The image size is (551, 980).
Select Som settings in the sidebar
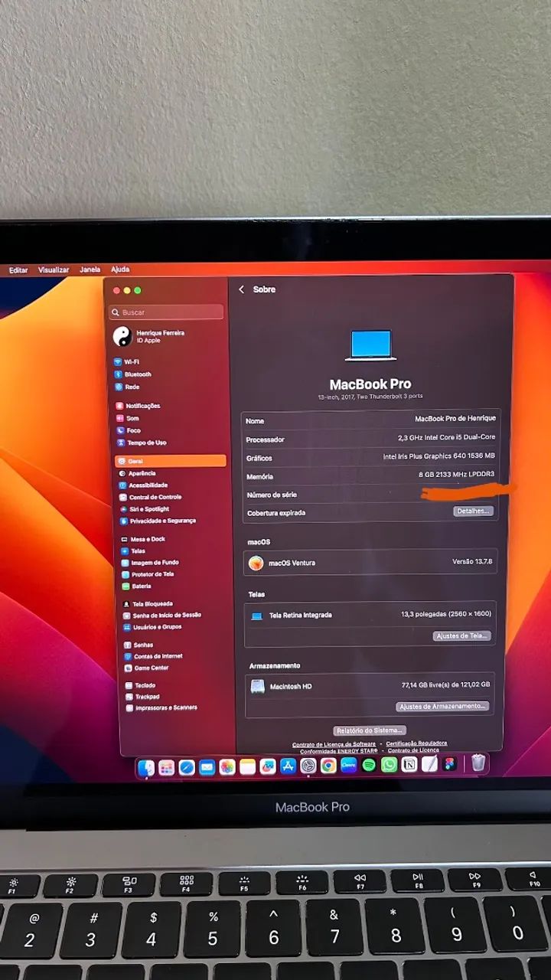[128, 418]
